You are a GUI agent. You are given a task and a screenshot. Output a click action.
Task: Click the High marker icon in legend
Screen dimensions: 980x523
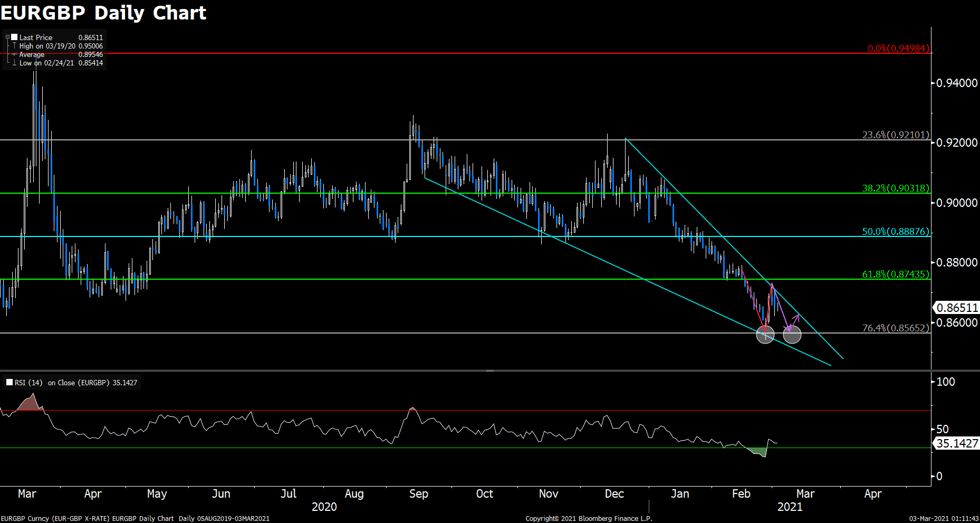point(14,46)
